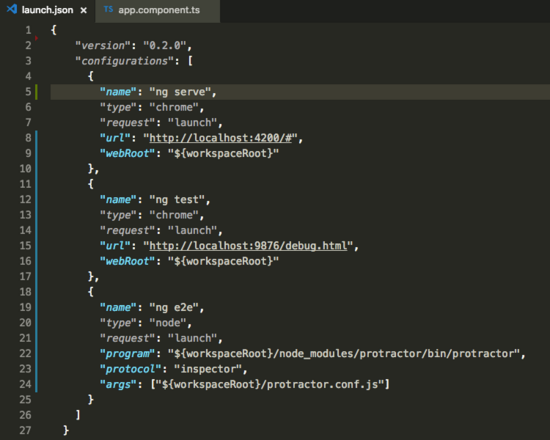Click the VS Code icon on launch.json tab
This screenshot has height=440, width=550.
(12, 9)
